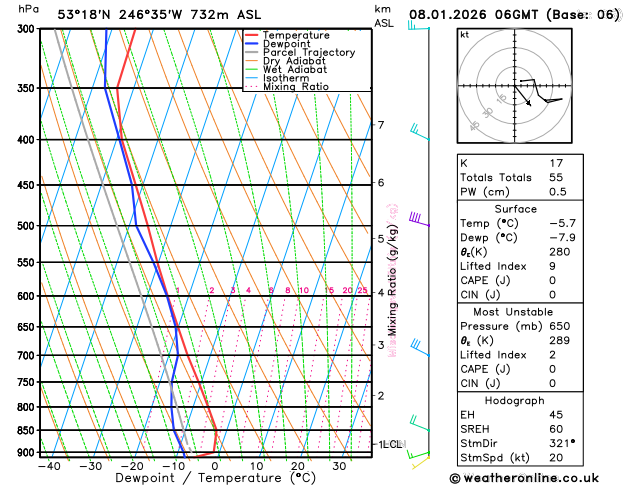Click the Mixing Ratio (g/kg) axis title
Viewport: 629px width, 486px height.
tap(392, 280)
